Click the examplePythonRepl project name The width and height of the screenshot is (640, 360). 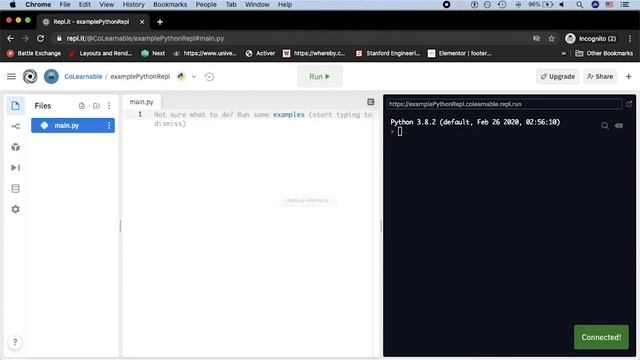tap(140, 76)
